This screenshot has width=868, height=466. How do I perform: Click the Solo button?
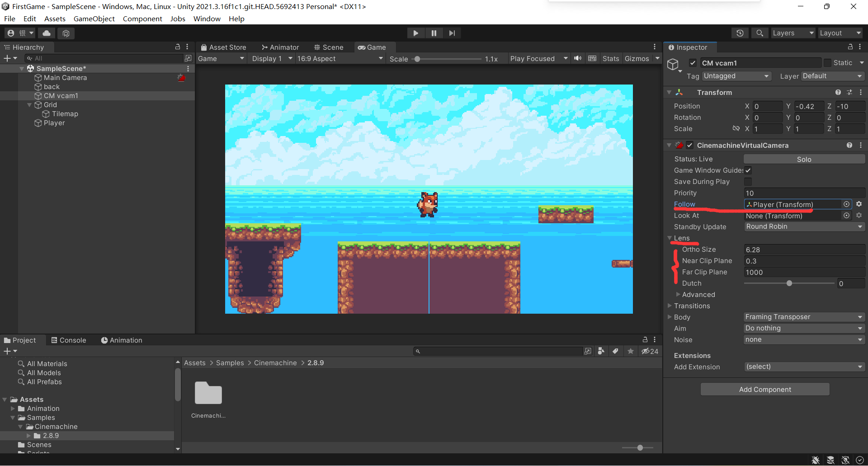click(804, 159)
